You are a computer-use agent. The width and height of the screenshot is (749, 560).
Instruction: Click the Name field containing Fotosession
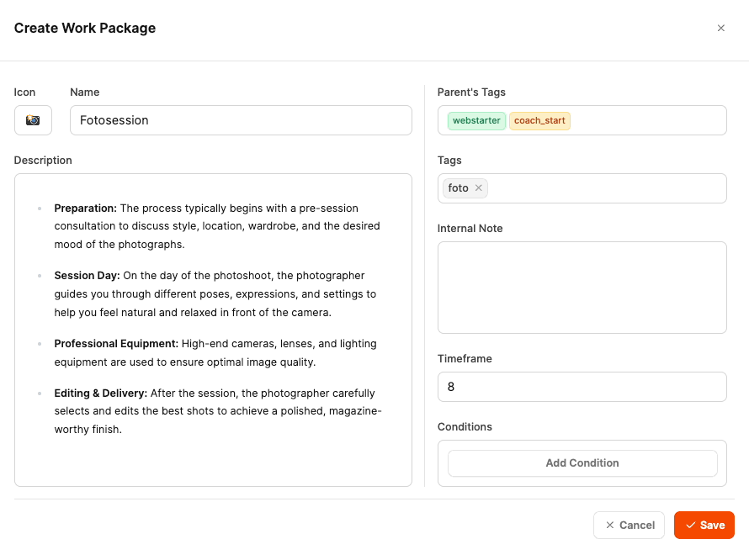241,120
